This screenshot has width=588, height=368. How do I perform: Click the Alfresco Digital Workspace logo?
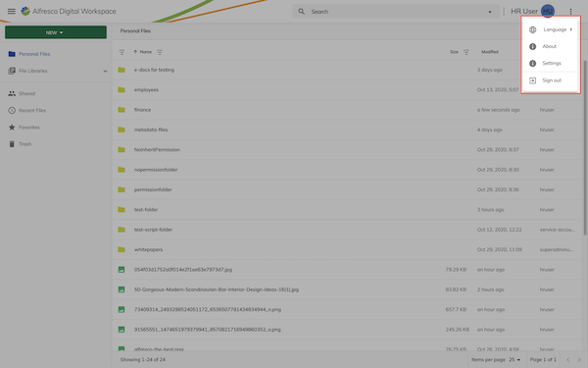tap(25, 11)
